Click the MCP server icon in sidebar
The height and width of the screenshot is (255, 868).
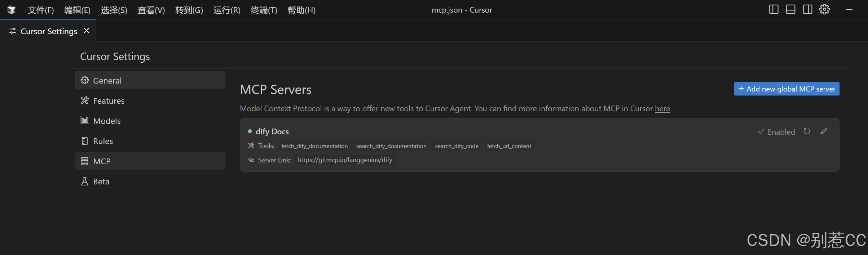coord(84,161)
